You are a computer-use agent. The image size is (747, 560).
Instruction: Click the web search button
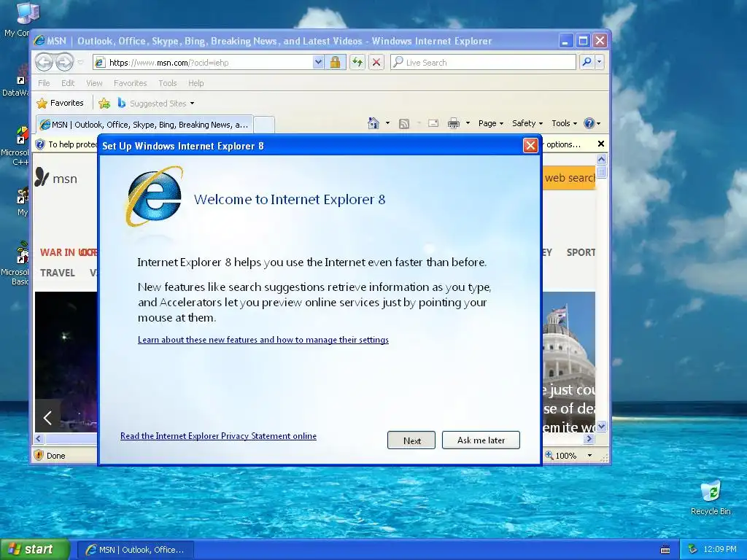click(x=569, y=178)
